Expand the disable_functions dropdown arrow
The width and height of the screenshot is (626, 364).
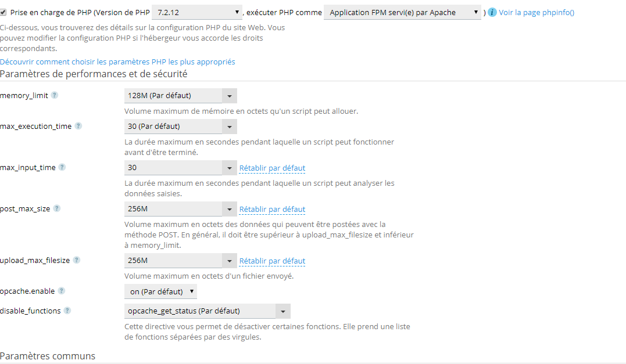283,311
